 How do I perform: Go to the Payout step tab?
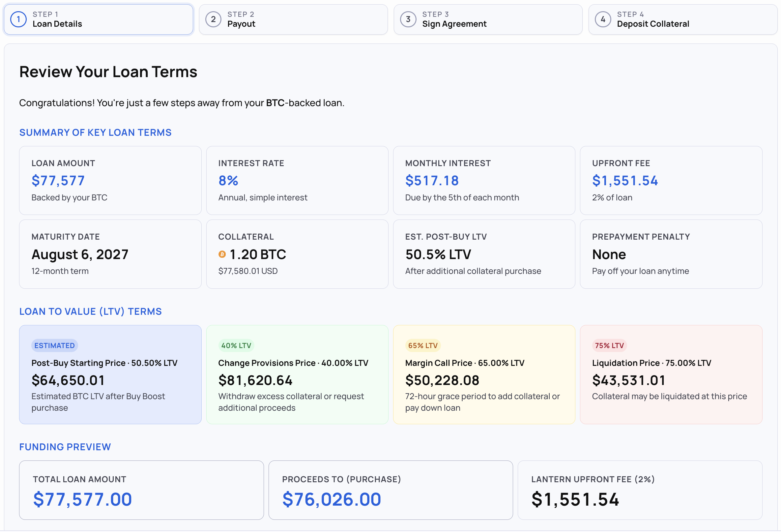pyautogui.click(x=293, y=19)
